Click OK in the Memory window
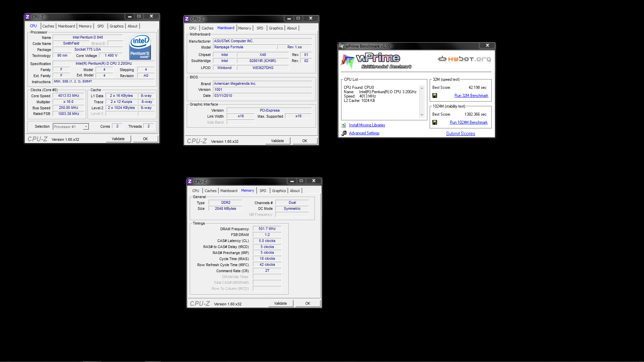The image size is (644, 362). [308, 303]
